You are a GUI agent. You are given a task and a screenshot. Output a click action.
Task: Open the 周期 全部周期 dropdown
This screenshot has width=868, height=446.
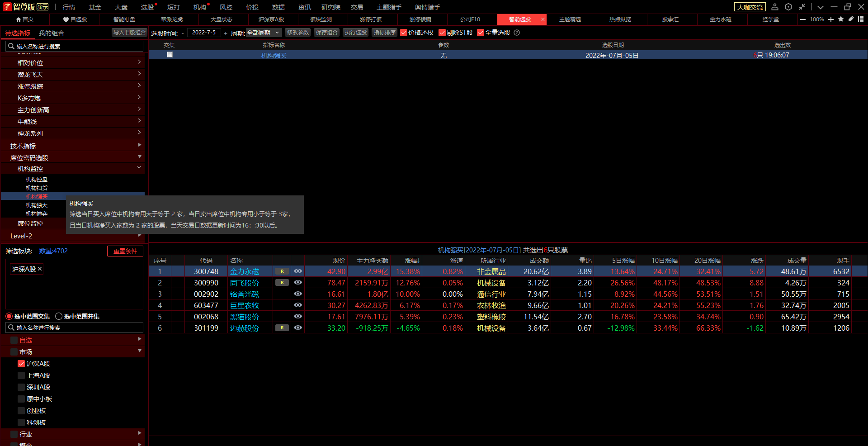point(264,33)
